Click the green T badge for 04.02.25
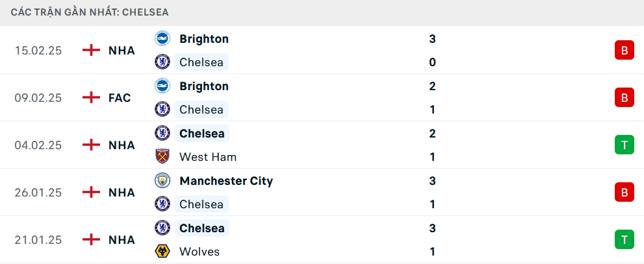The height and width of the screenshot is (264, 644). 624,145
